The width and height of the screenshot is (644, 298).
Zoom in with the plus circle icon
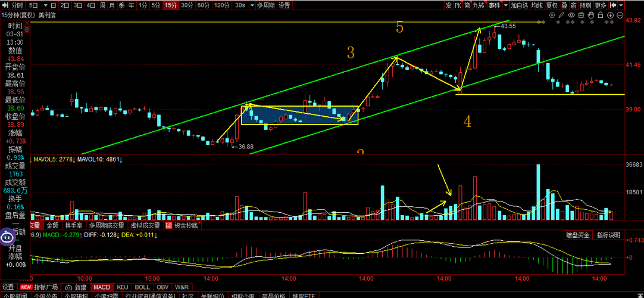(611, 15)
